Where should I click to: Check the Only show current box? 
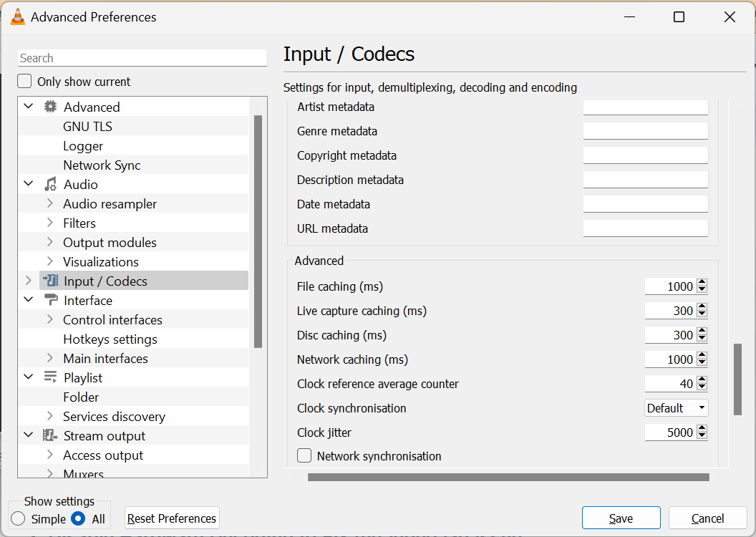pos(25,82)
